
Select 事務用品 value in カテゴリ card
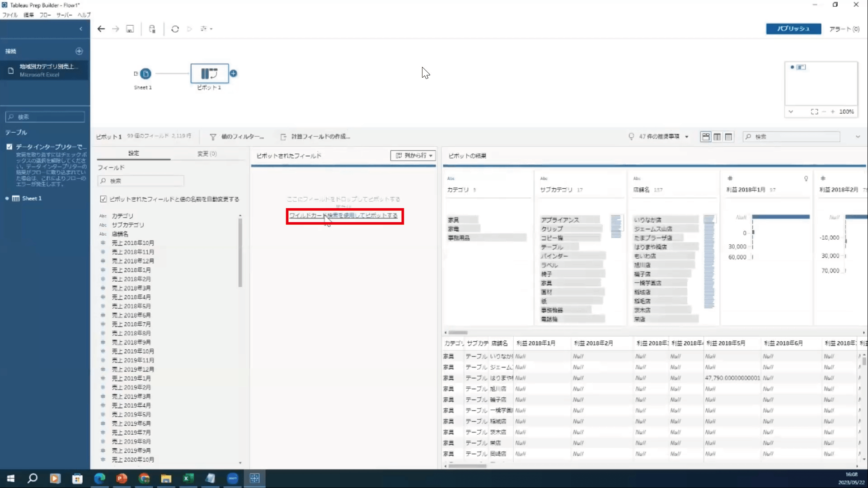pos(487,238)
